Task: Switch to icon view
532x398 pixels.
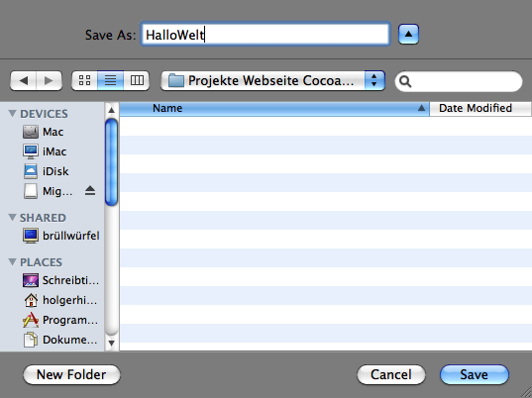Action: (x=84, y=80)
